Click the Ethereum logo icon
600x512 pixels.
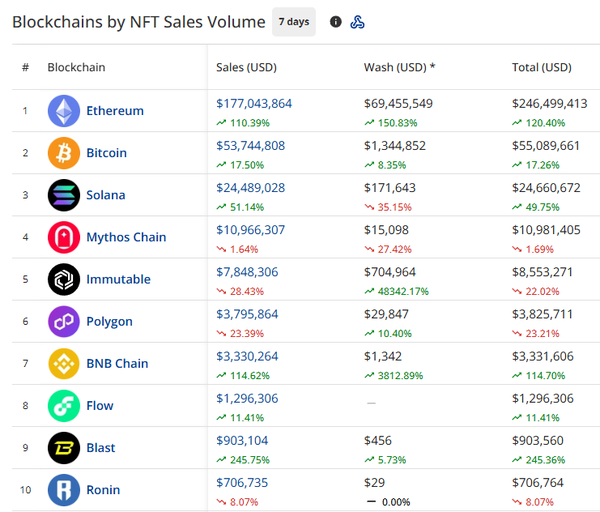pyautogui.click(x=64, y=111)
